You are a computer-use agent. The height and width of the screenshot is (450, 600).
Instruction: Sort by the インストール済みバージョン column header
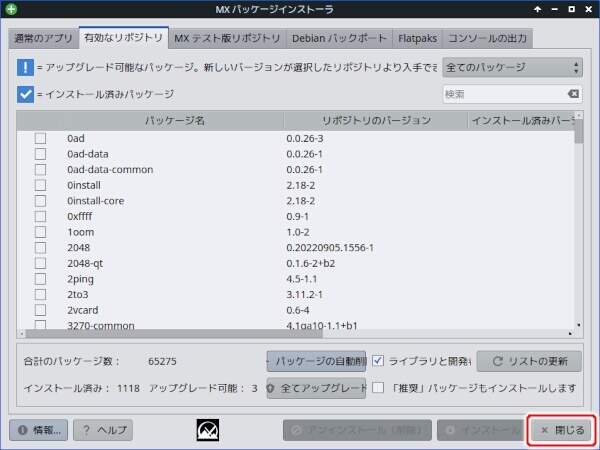pyautogui.click(x=523, y=121)
